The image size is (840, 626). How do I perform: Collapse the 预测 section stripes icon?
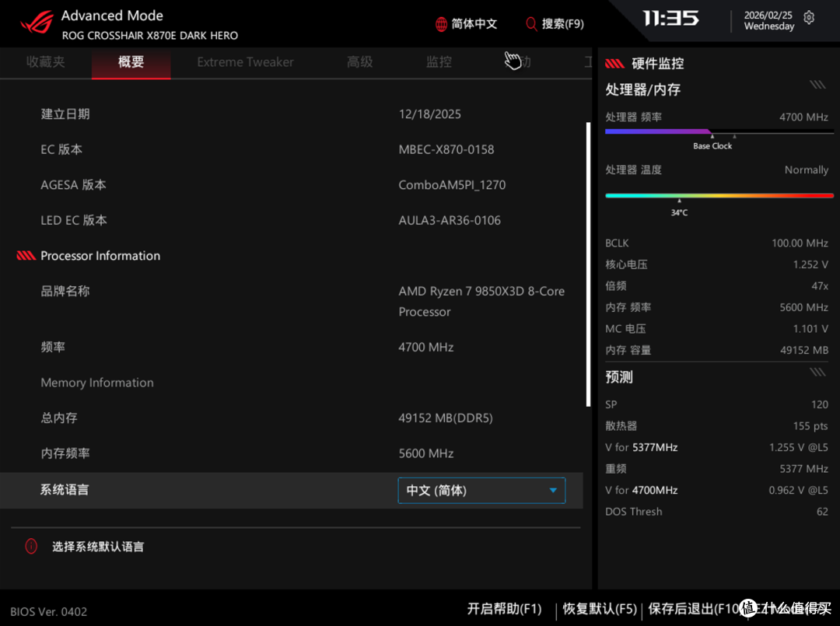tap(817, 372)
